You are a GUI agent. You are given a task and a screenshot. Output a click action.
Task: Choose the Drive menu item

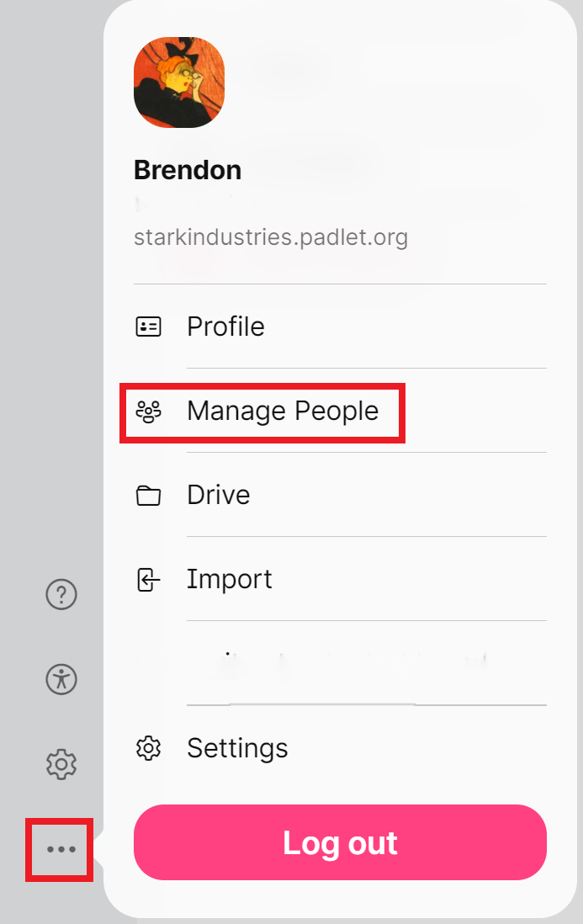tap(340, 495)
